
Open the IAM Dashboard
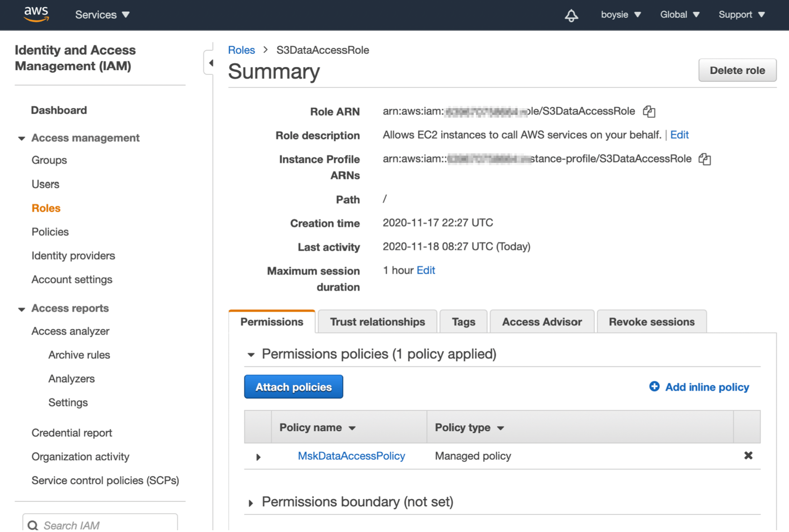point(59,110)
